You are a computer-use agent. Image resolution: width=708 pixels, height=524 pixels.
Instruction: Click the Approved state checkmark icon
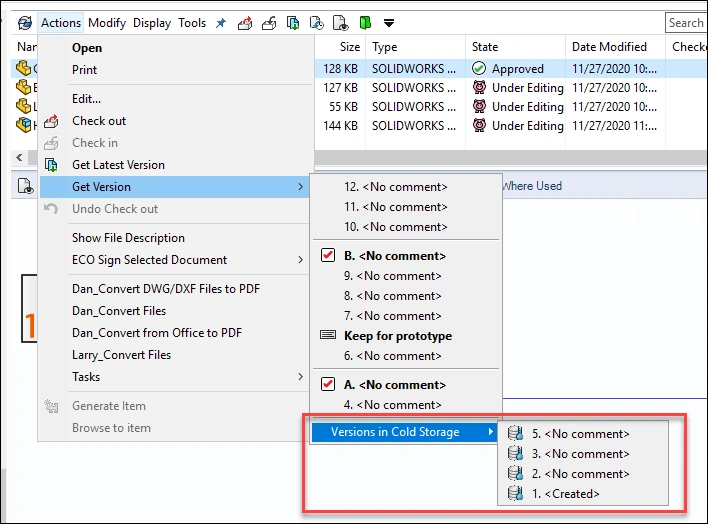pos(479,69)
